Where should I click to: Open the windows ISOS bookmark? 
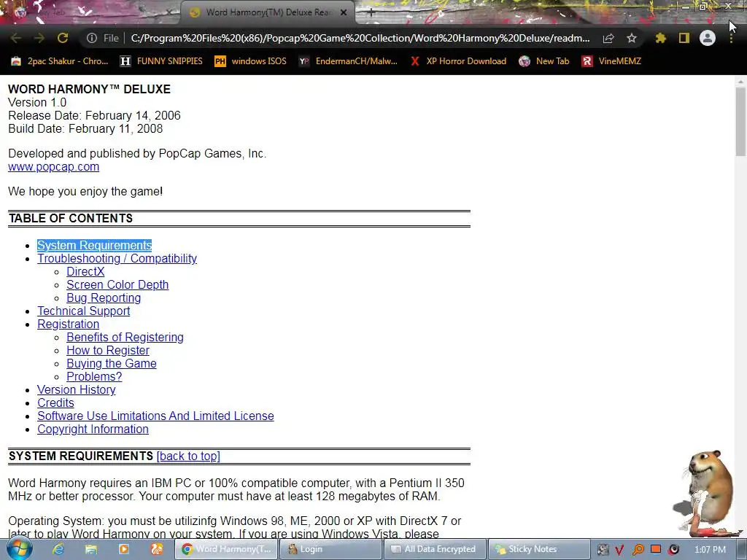pyautogui.click(x=251, y=61)
